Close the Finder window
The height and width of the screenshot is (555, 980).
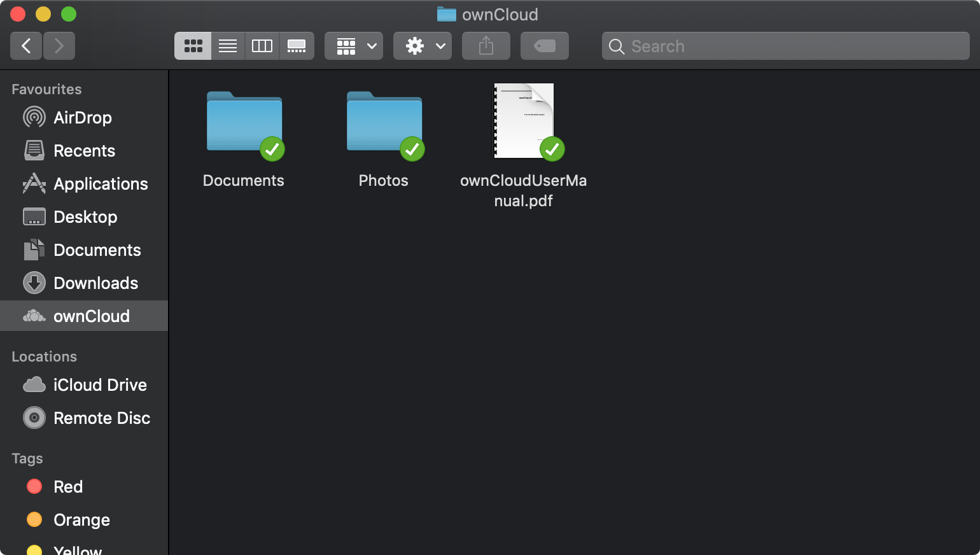point(18,14)
